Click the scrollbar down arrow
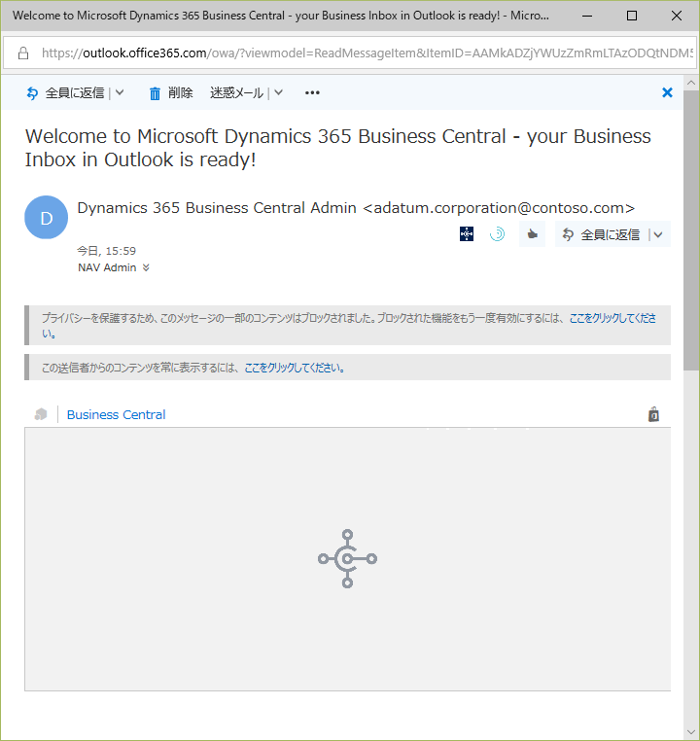The height and width of the screenshot is (741, 700). pyautogui.click(x=691, y=733)
